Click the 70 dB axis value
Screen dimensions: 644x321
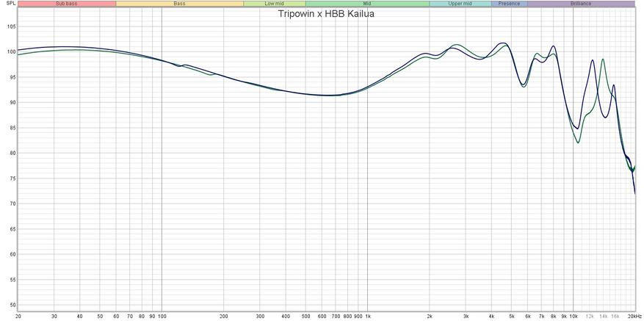tap(12, 204)
